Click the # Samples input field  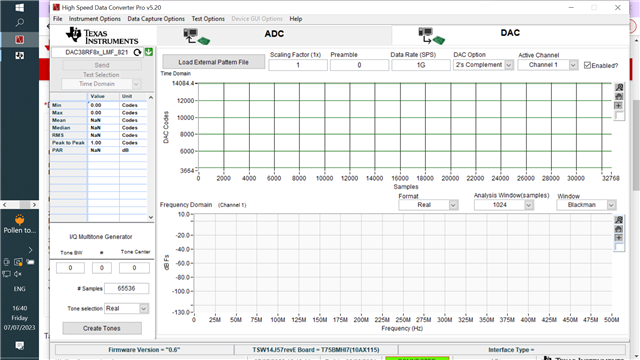(x=127, y=288)
